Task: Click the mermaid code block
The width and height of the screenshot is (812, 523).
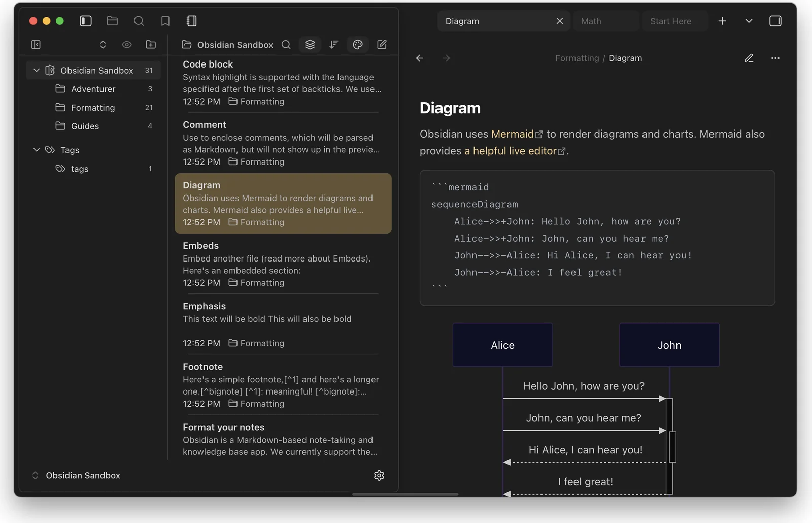Action: (597, 238)
